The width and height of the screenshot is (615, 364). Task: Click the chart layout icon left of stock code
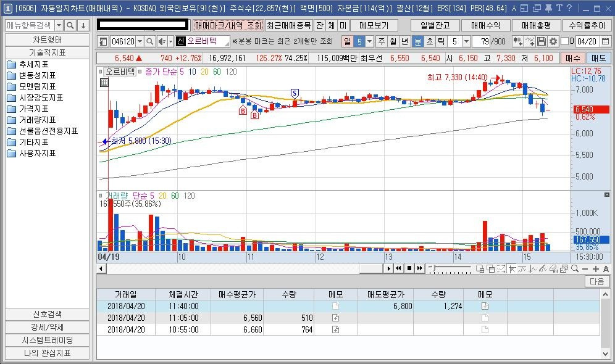(103, 41)
